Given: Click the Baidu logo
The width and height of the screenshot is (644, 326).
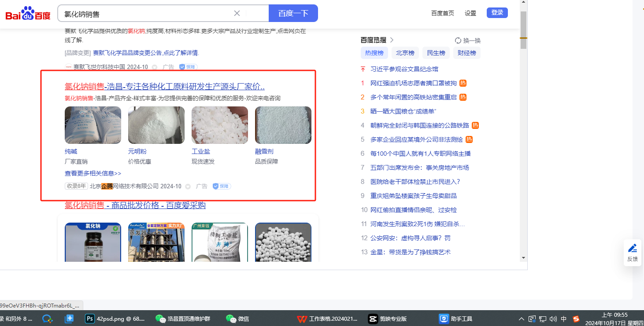Looking at the screenshot, I should 28,14.
